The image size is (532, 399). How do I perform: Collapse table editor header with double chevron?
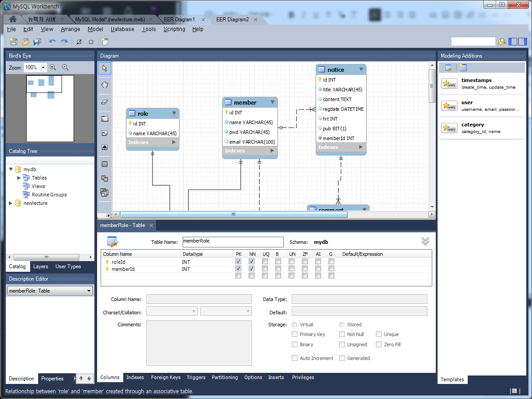click(x=425, y=241)
